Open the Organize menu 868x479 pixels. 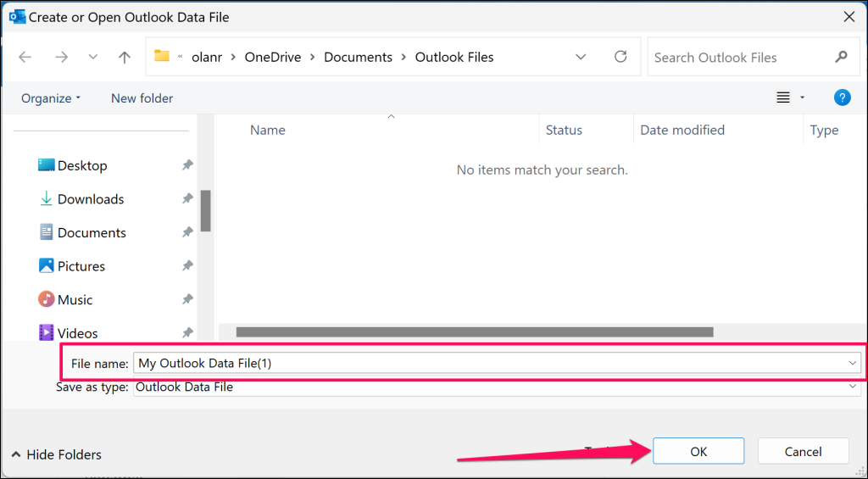pyautogui.click(x=51, y=98)
